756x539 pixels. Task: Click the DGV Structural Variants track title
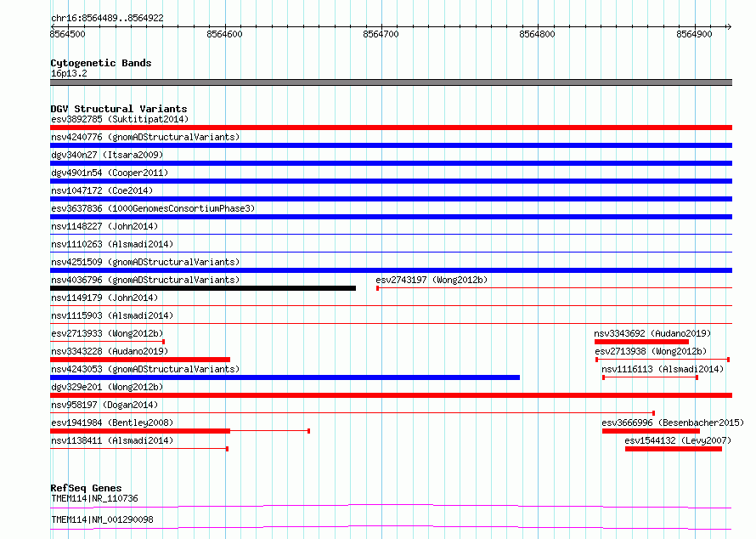pos(119,109)
